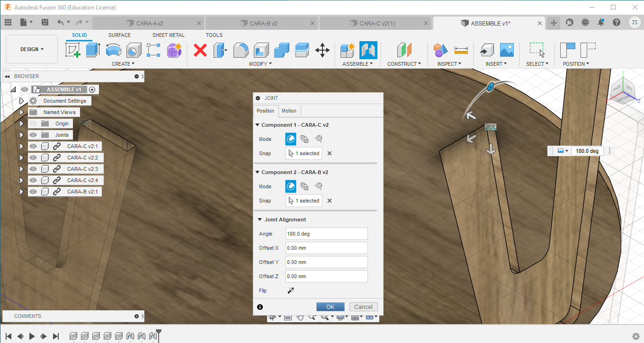Click the Flip joint alignment icon

pos(291,290)
